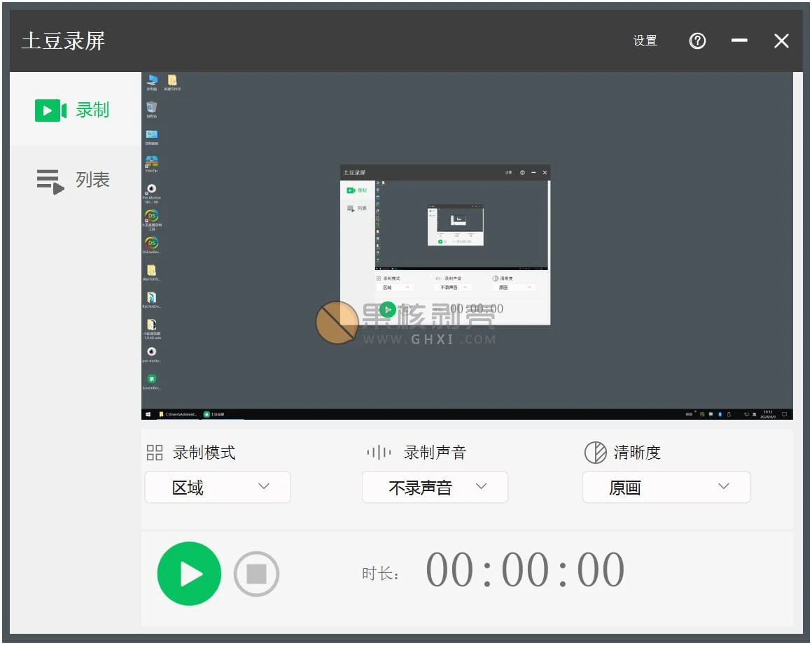Screen dimensions: 812x645
Task: Start recording with the green play button
Action: (189, 574)
